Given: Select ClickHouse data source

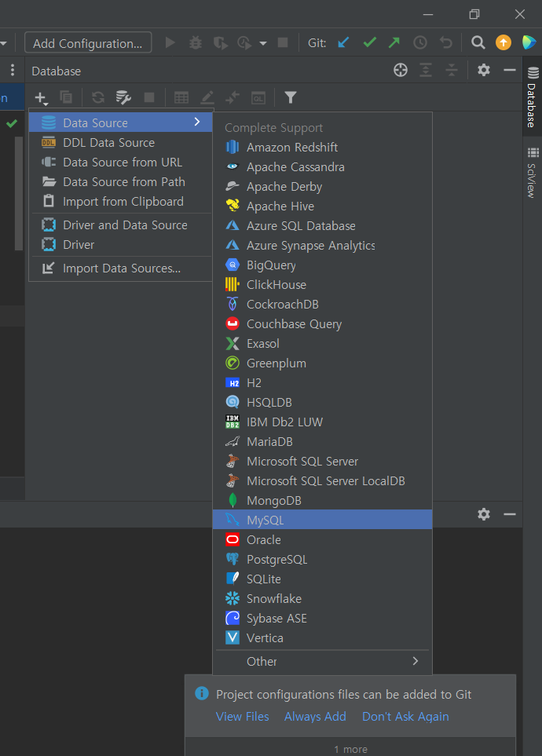Looking at the screenshot, I should tap(322, 284).
